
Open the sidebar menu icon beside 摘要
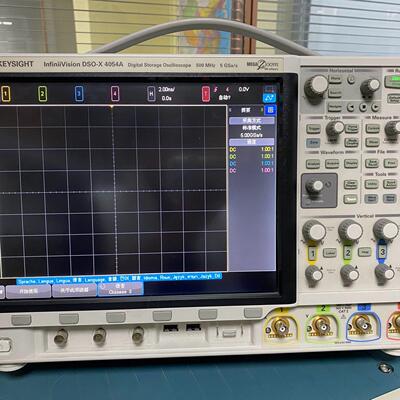pos(270,110)
